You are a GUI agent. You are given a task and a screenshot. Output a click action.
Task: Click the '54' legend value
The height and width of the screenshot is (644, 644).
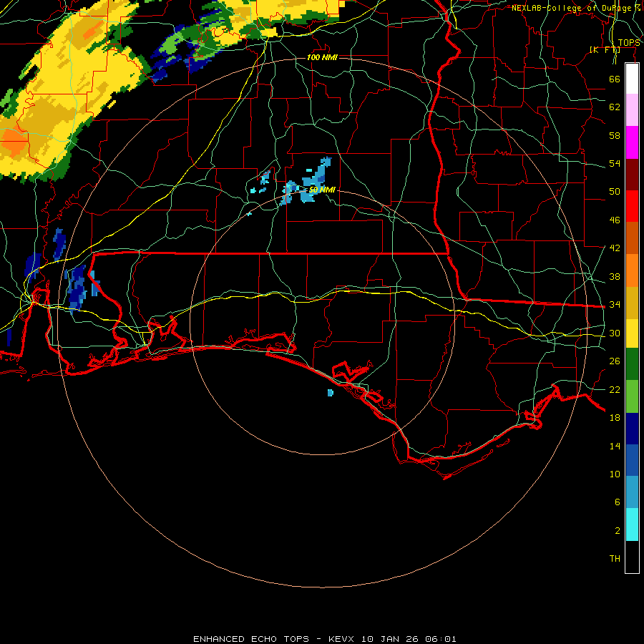[x=615, y=163]
